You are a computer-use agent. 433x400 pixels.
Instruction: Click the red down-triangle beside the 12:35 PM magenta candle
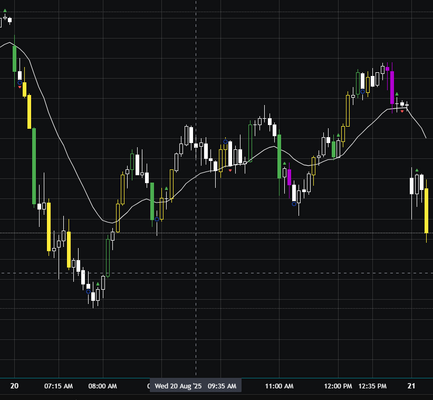(x=402, y=111)
